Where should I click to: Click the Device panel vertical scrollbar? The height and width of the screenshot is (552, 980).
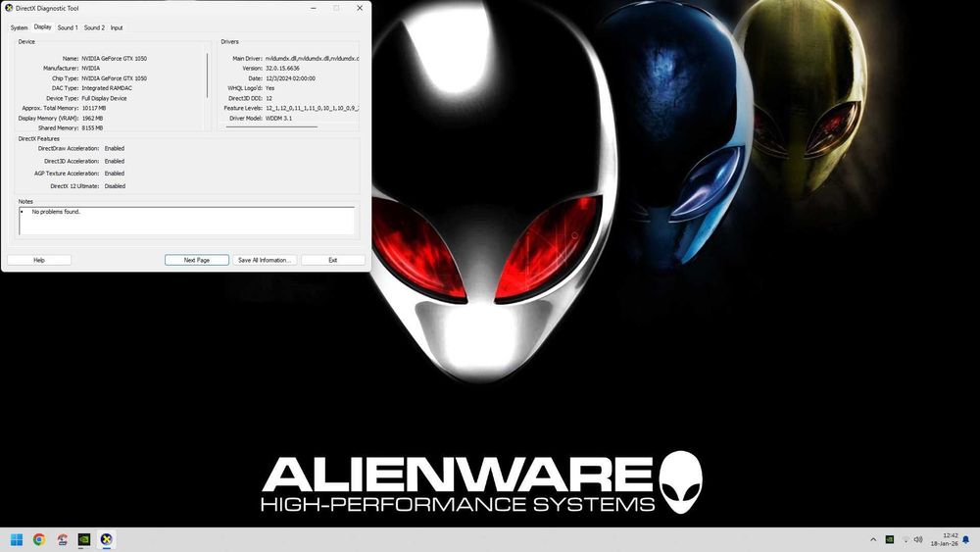point(207,75)
